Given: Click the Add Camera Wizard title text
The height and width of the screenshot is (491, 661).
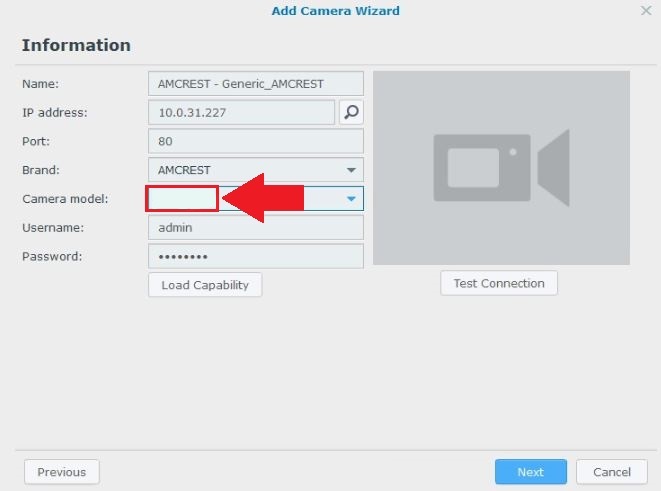Looking at the screenshot, I should pyautogui.click(x=335, y=11).
